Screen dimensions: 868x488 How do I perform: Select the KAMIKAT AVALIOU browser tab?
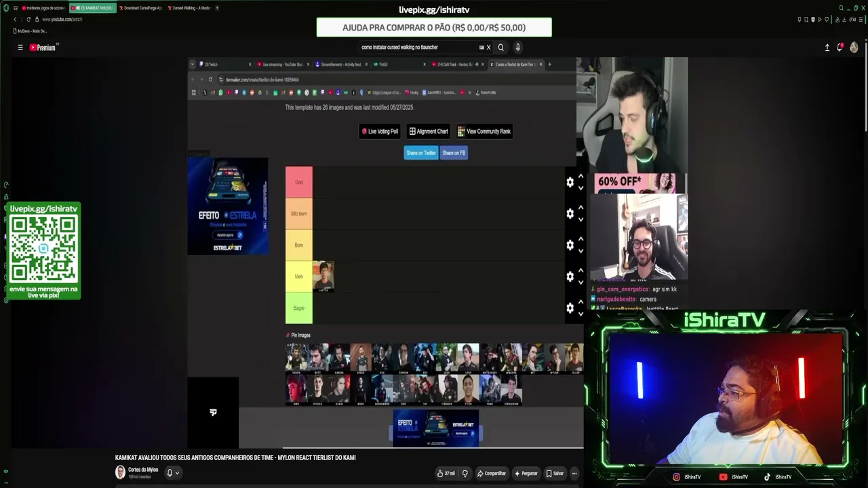(x=93, y=8)
